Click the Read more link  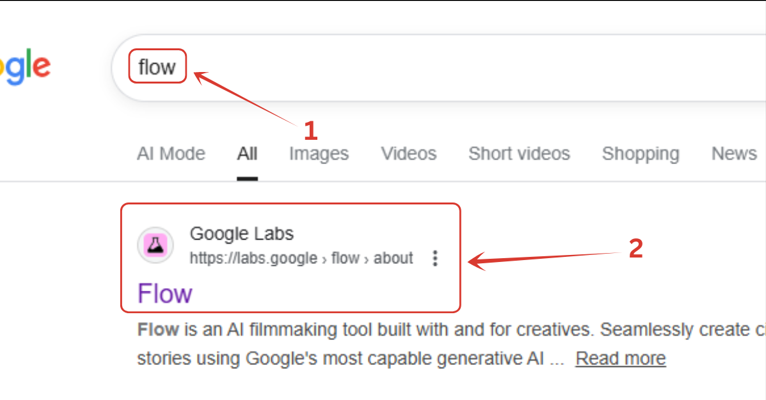(x=620, y=358)
